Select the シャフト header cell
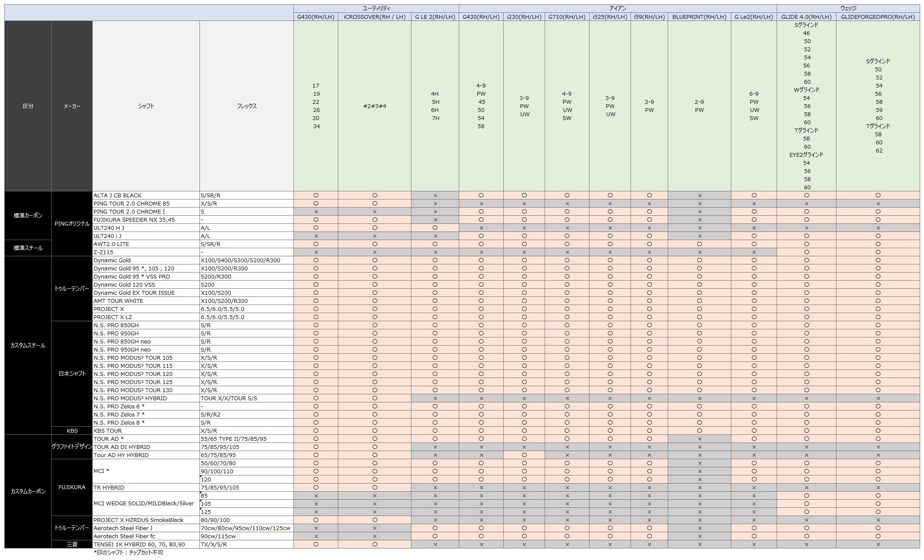The height and width of the screenshot is (560, 924). pyautogui.click(x=146, y=106)
